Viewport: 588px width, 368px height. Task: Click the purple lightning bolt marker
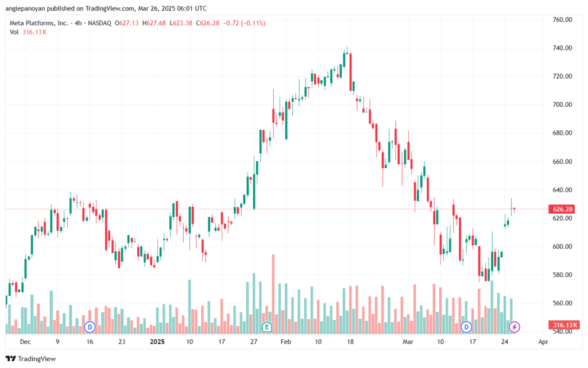coord(514,327)
